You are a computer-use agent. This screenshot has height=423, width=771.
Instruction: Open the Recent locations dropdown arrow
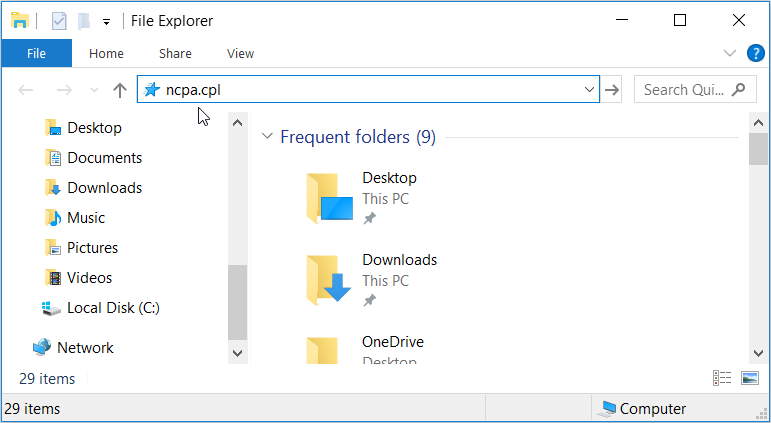95,90
